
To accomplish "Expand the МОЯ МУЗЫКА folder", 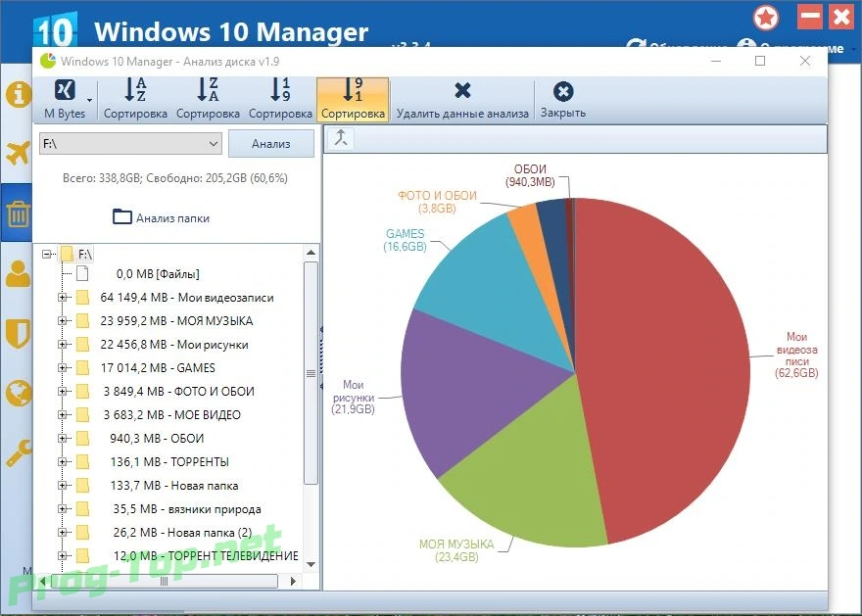I will click(x=62, y=321).
